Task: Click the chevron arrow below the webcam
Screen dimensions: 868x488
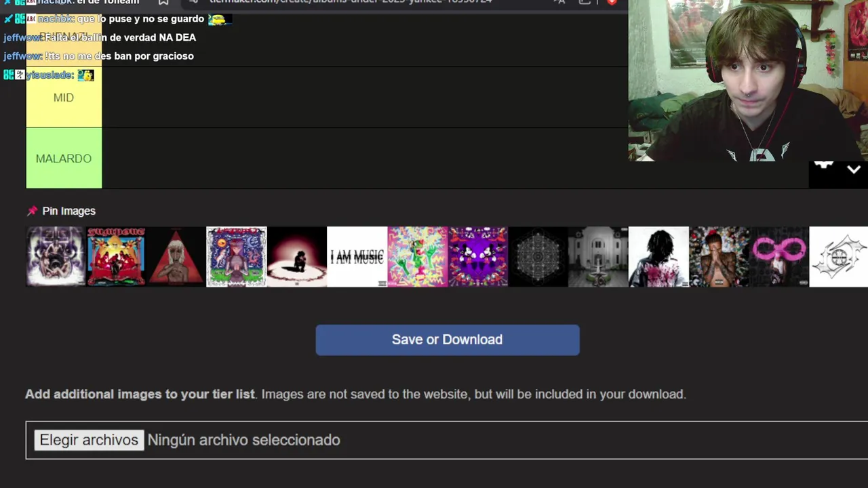Action: pyautogui.click(x=854, y=170)
